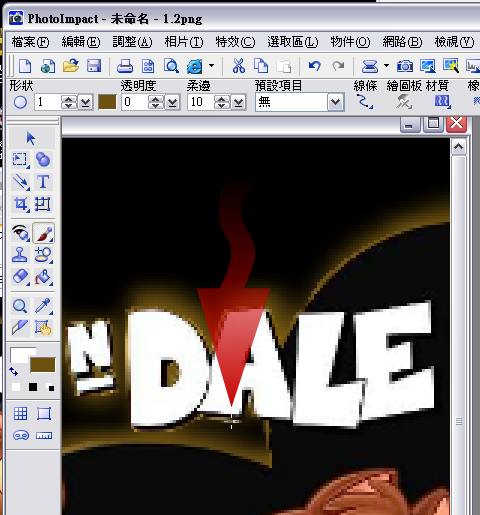Open the transparency dropdown arrow
This screenshot has width=480, height=515.
pos(172,102)
